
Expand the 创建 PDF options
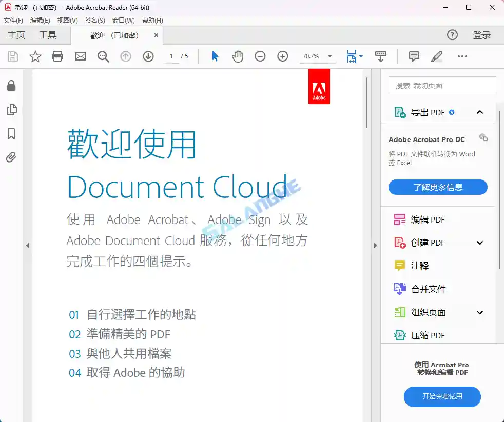480,243
